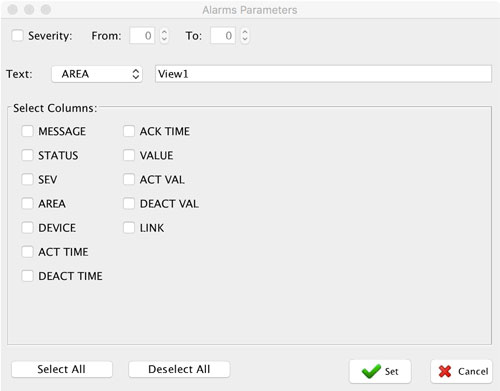Image resolution: width=500 pixels, height=391 pixels.
Task: Open the AREA text filter dropdown
Action: click(x=97, y=74)
